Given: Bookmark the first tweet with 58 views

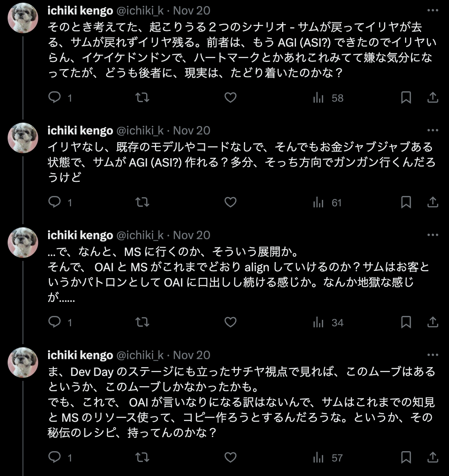Looking at the screenshot, I should [406, 97].
